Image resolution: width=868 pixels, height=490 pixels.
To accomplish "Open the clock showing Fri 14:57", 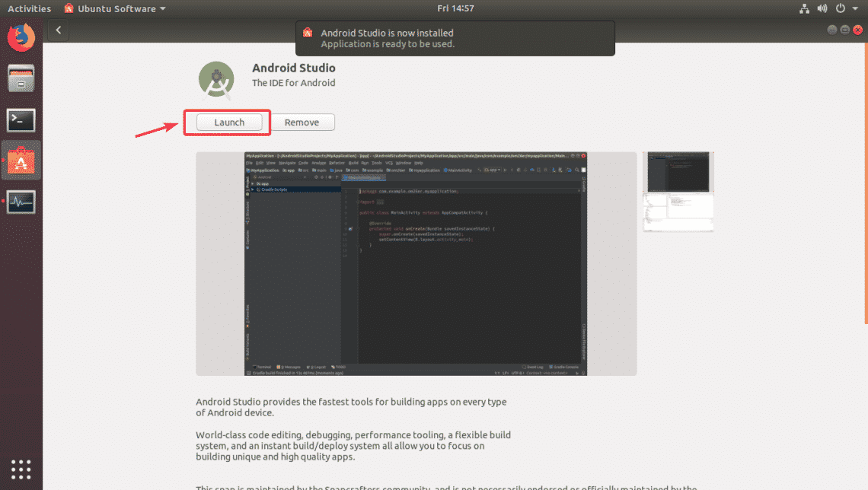I will 455,8.
